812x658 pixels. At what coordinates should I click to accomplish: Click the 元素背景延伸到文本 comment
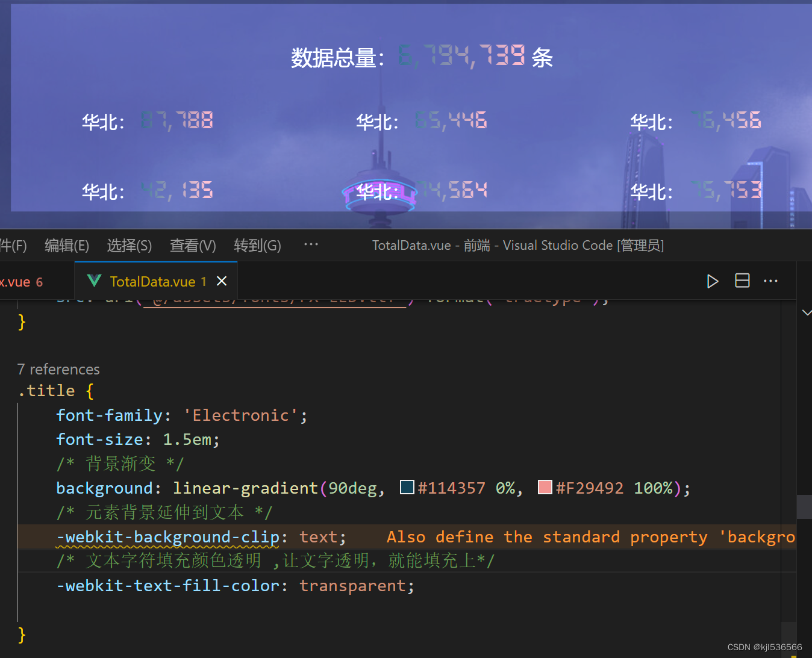[x=164, y=513]
